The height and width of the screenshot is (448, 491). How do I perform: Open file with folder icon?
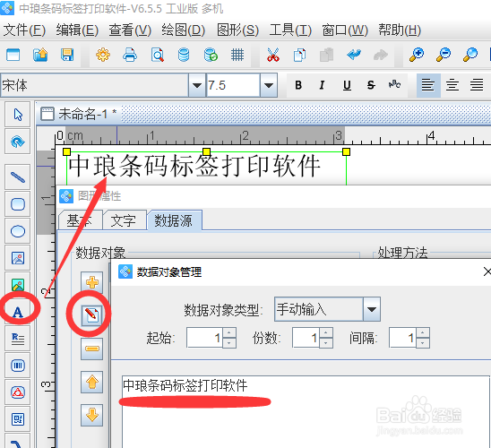[x=40, y=55]
